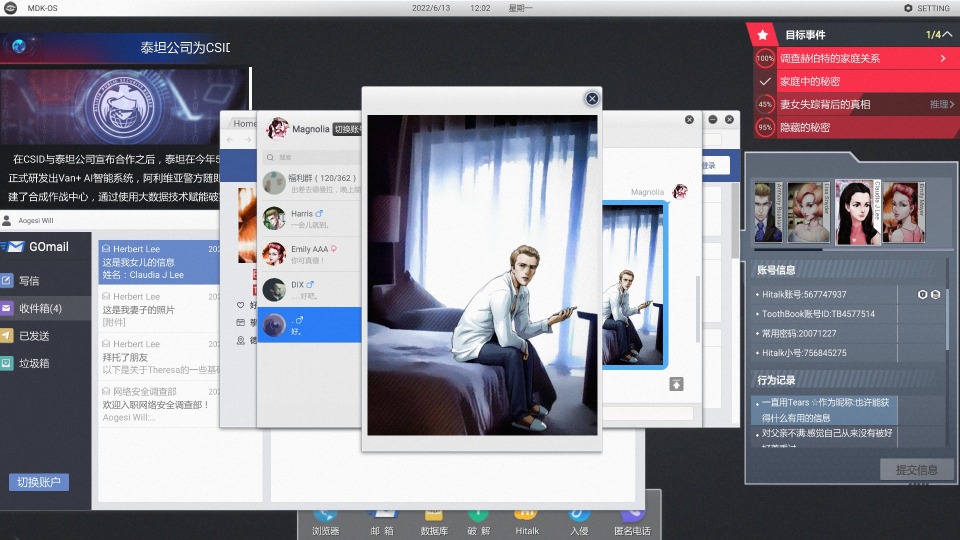Open 入侵 intrusion tool in the dock
This screenshot has height=540, width=960.
click(579, 523)
